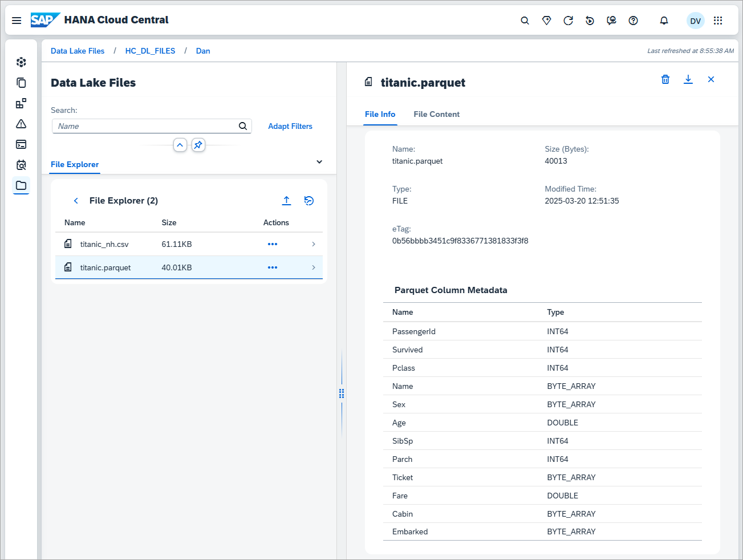Image resolution: width=743 pixels, height=560 pixels.
Task: Refresh the File Explorer list
Action: tap(309, 201)
